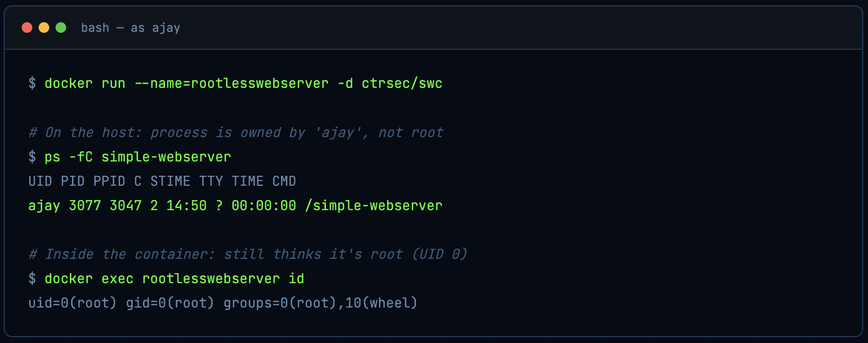This screenshot has width=868, height=343.
Task: Click the --name=rootlesswebserver argument
Action: click(x=232, y=83)
